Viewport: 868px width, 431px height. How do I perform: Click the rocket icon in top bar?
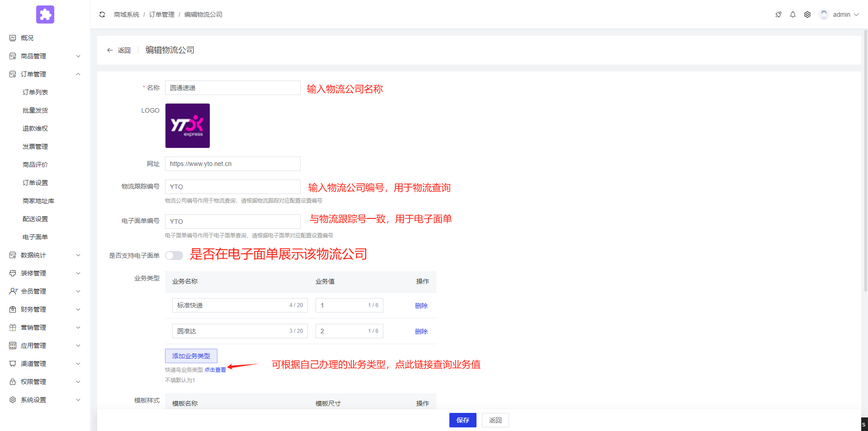778,14
